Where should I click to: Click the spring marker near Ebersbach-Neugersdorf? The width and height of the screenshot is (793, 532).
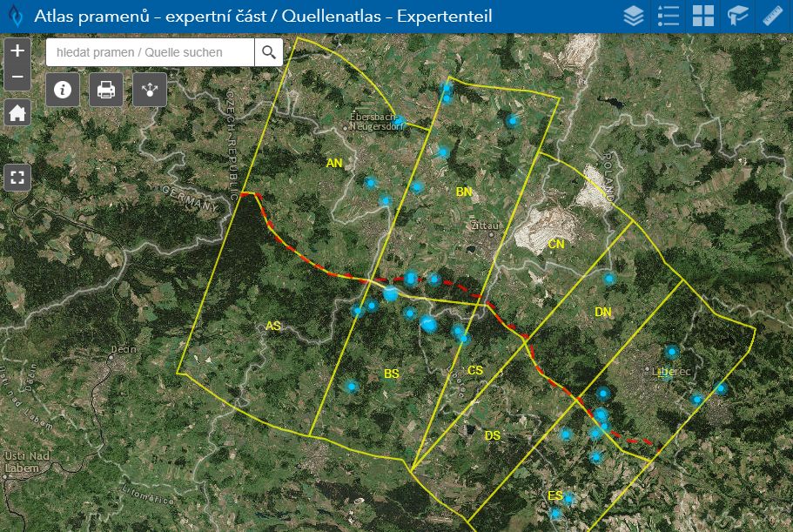click(x=400, y=121)
